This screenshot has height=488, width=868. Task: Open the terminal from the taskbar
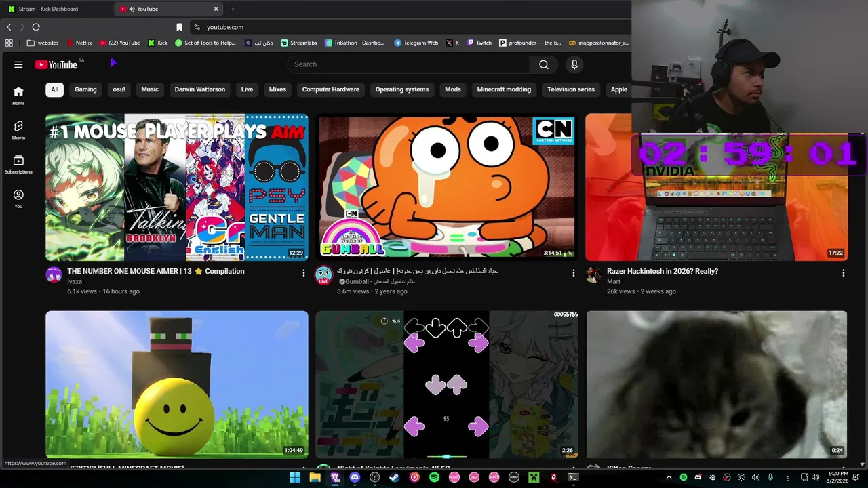[x=573, y=477]
